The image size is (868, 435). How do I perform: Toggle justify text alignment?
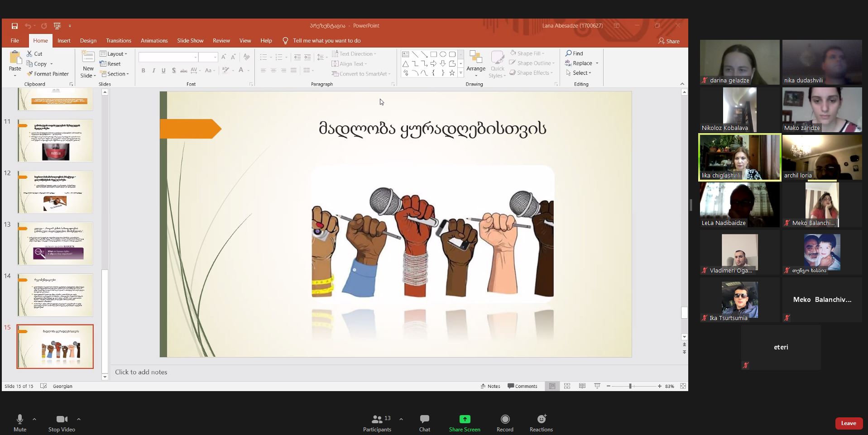pyautogui.click(x=293, y=71)
